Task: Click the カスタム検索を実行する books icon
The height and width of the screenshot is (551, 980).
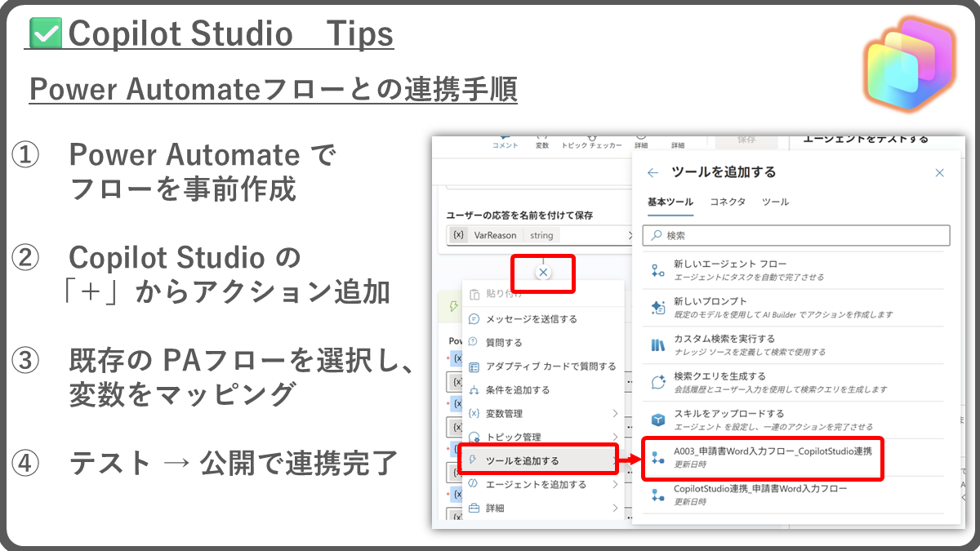Action: (x=658, y=344)
